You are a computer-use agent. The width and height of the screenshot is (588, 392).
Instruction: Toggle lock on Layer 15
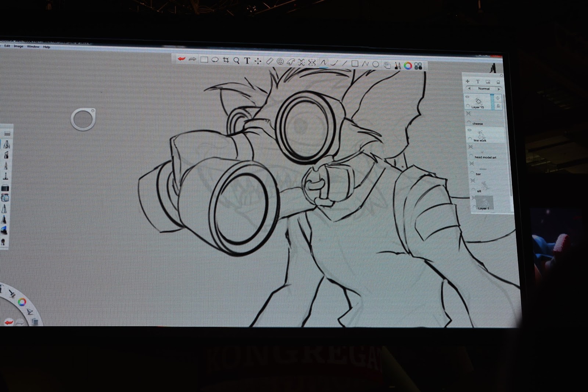[498, 106]
